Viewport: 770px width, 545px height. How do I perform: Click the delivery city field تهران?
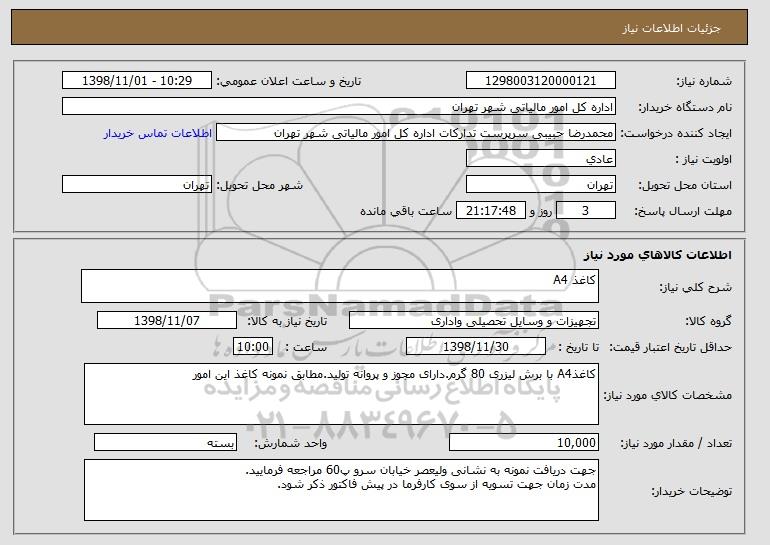[x=137, y=185]
